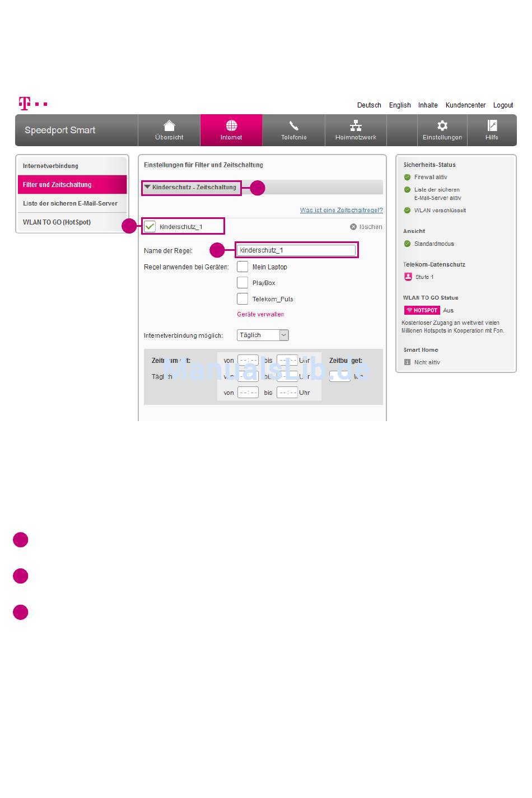532x798 pixels.
Task: Click 'Regel anwenden bei Geräten:' label
Action: point(186,267)
